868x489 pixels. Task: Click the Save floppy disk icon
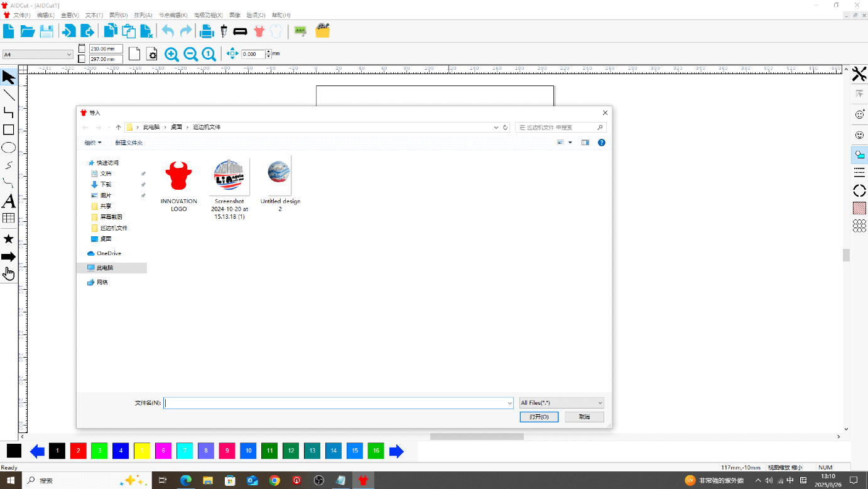(46, 31)
